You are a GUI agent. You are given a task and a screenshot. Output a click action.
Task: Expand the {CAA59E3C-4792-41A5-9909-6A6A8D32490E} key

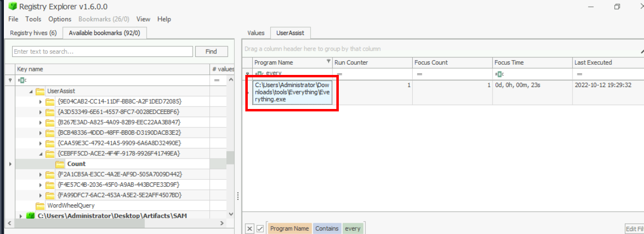click(40, 143)
